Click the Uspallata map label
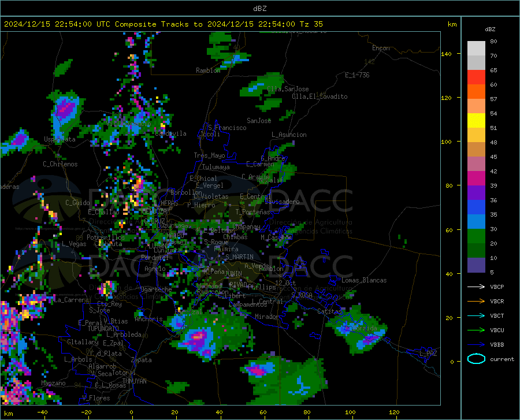Screen dimensions: 520x420 click(x=60, y=139)
